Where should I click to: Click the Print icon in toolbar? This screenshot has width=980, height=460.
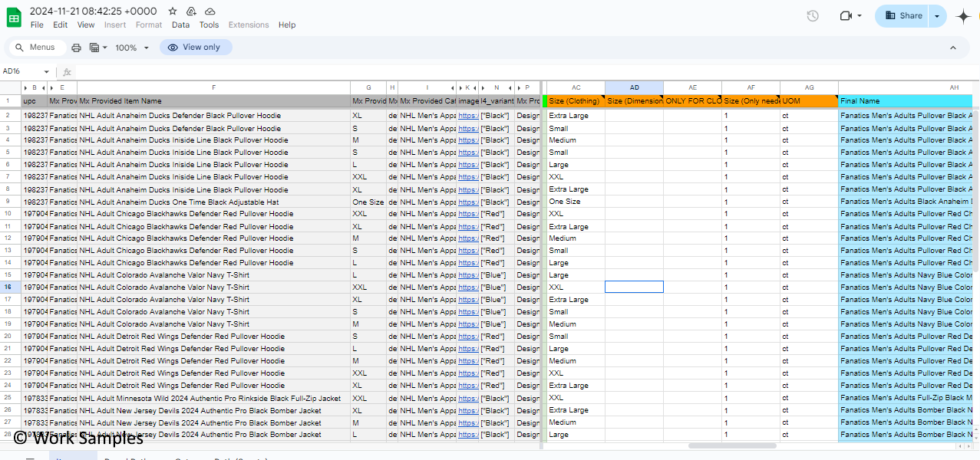(76, 48)
